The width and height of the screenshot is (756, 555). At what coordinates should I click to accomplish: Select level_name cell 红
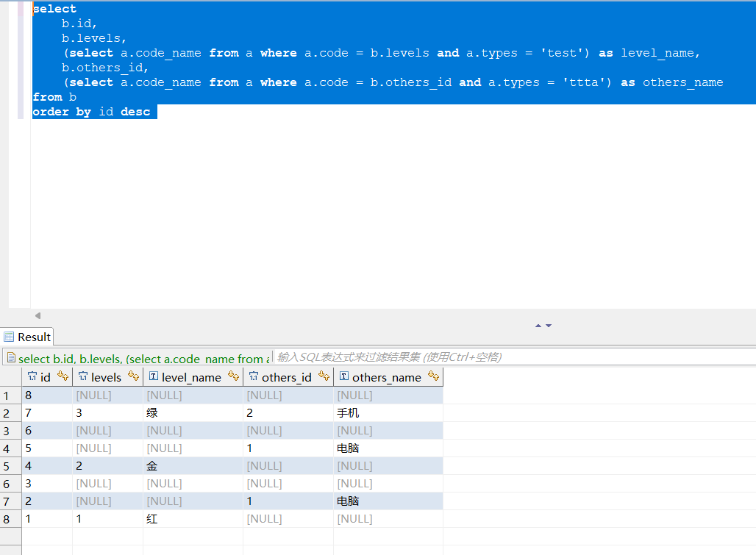[193, 519]
